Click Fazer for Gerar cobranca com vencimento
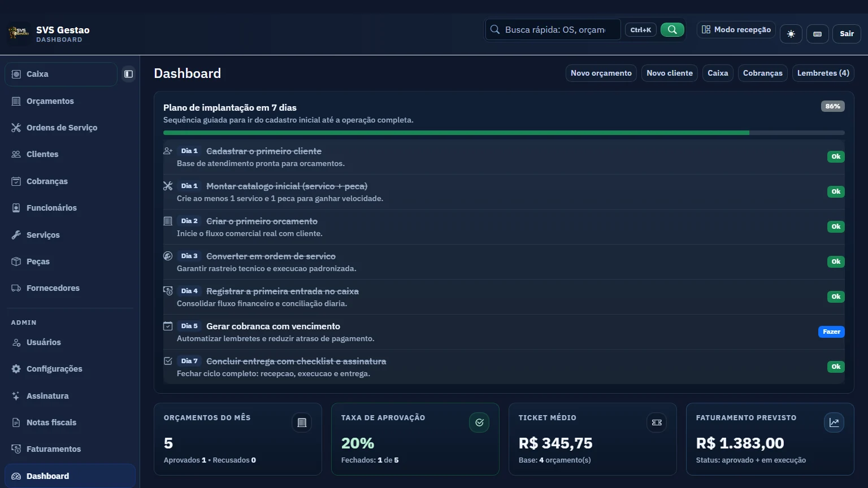868x488 pixels. tap(831, 332)
